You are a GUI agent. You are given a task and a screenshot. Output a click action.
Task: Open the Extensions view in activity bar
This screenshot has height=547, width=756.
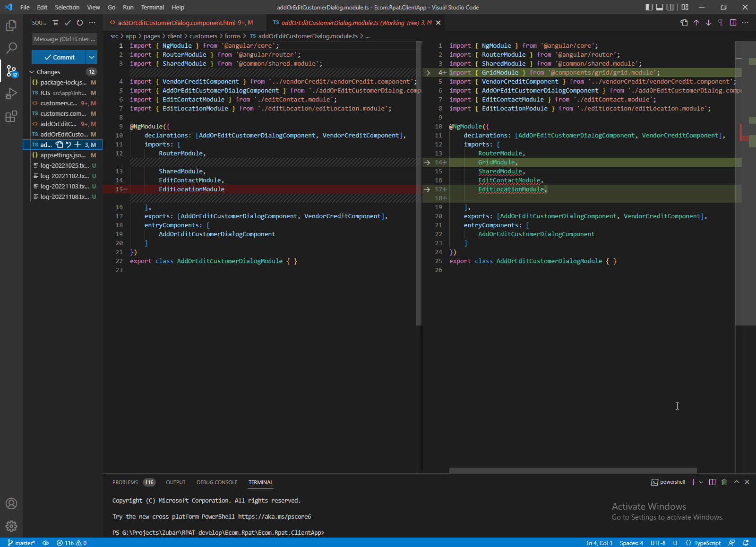11,116
